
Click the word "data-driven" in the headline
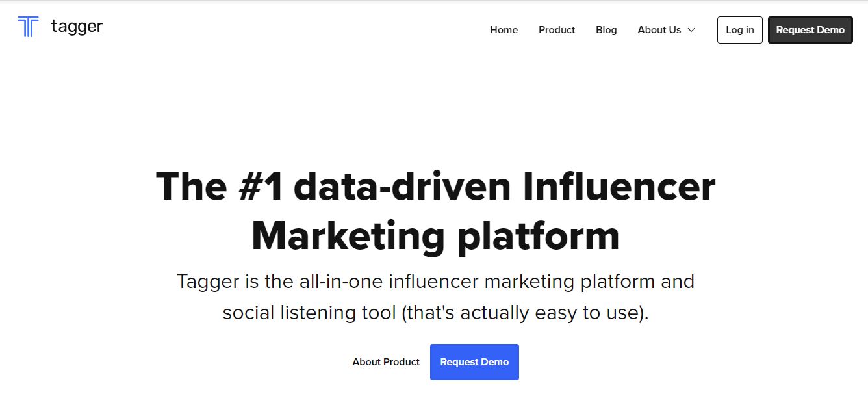403,187
